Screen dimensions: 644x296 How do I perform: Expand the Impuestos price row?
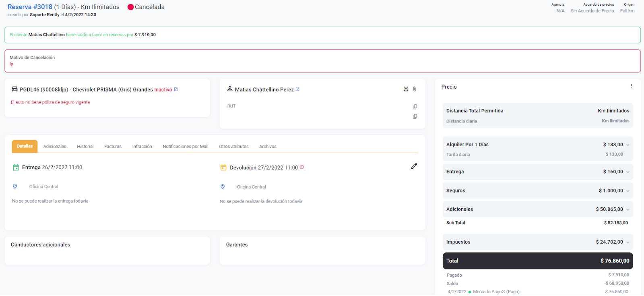(628, 242)
